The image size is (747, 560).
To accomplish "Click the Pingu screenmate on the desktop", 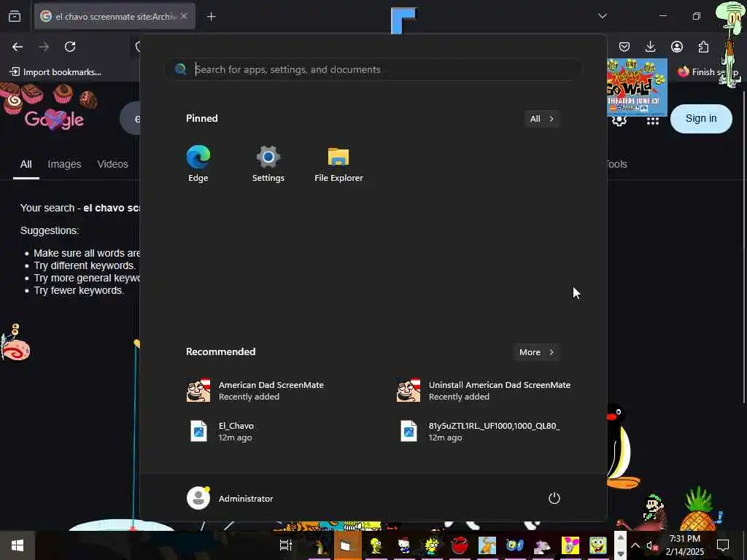I will (622, 446).
